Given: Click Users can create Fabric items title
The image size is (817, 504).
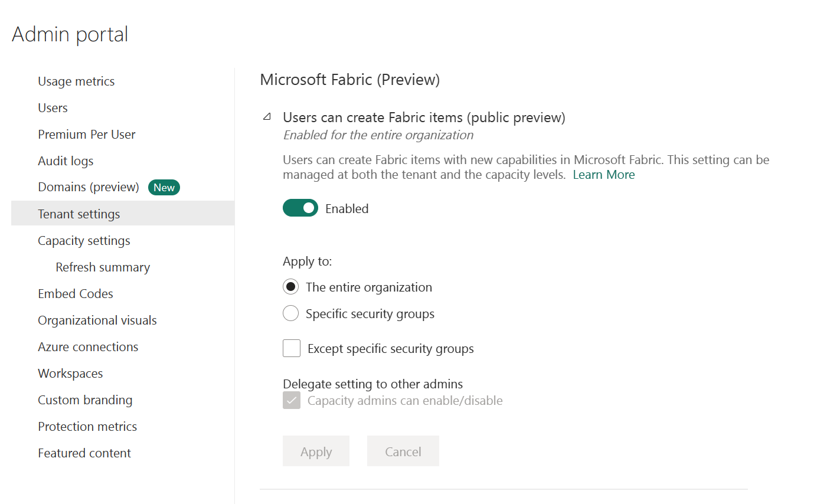Looking at the screenshot, I should (x=424, y=117).
